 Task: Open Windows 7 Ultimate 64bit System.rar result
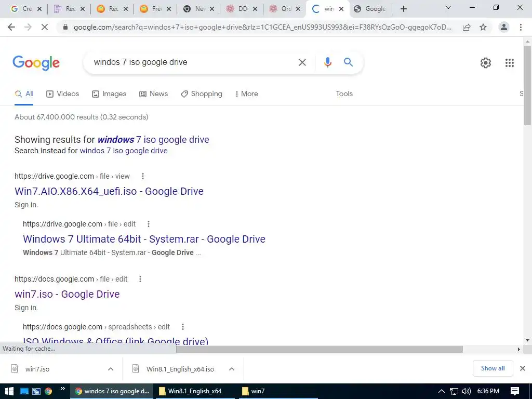point(144,239)
